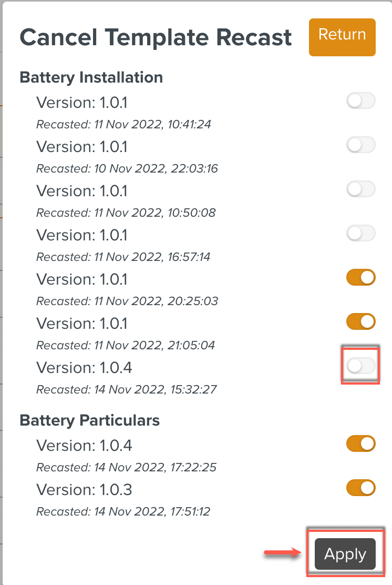Disable Battery Particulars Version 1.0.4 toggle
This screenshot has height=585, width=392.
click(x=361, y=444)
